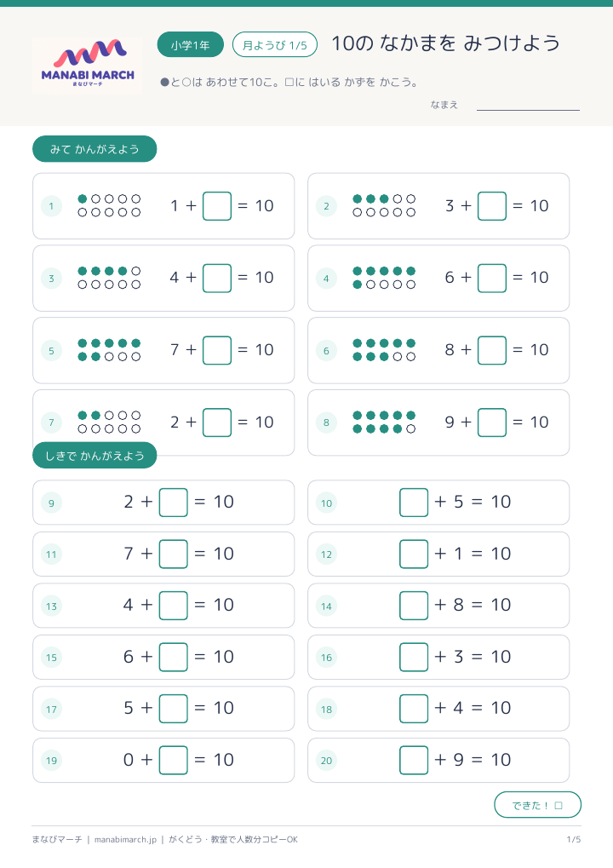This screenshot has height=868, width=613.
Task: Click the number 19 problem badge
Action: (x=51, y=761)
